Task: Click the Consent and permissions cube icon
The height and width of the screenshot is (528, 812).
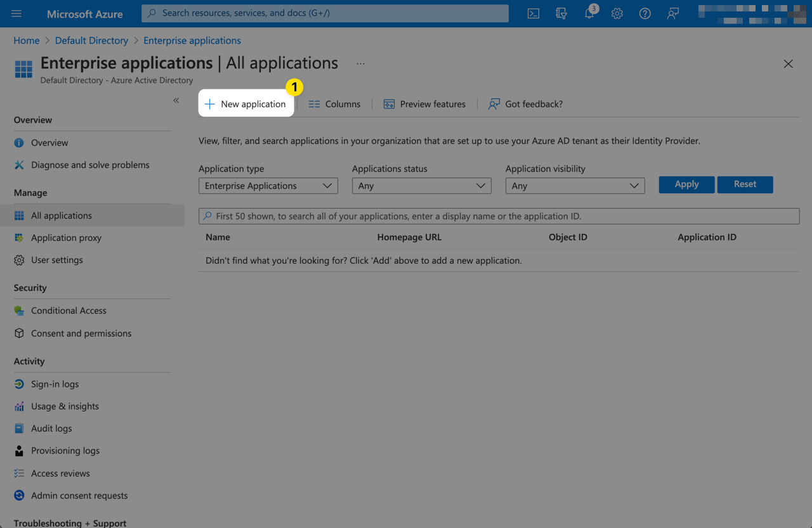Action: [19, 333]
